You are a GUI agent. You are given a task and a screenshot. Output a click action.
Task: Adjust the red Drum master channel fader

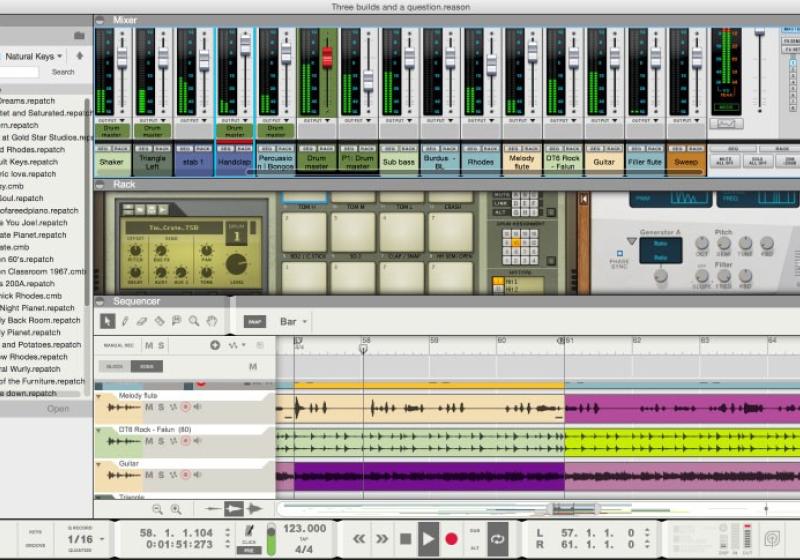click(x=326, y=58)
